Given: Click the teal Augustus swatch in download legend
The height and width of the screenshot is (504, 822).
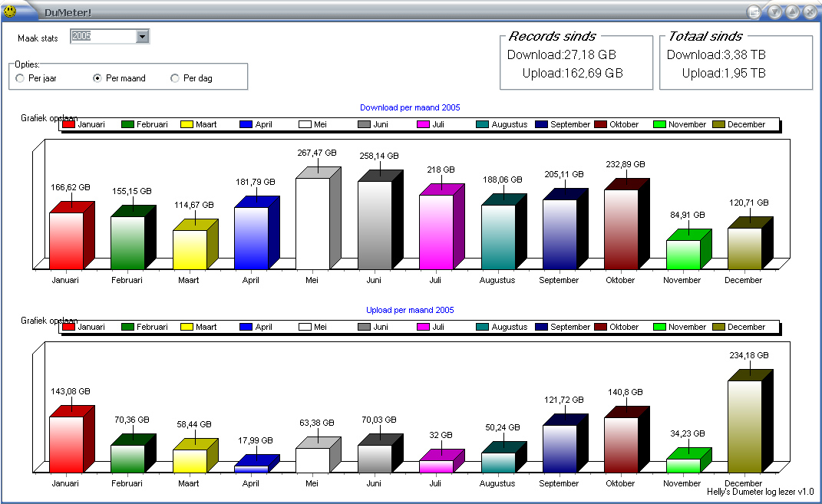Looking at the screenshot, I should coord(482,124).
